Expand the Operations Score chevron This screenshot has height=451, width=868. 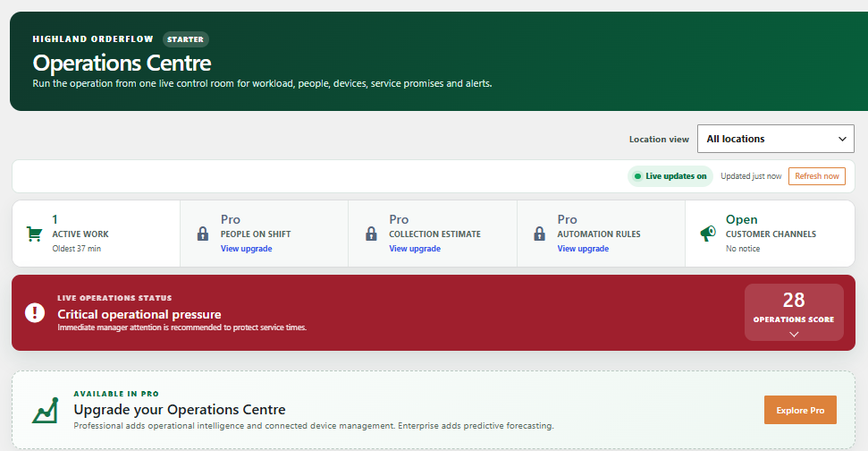[x=794, y=334]
